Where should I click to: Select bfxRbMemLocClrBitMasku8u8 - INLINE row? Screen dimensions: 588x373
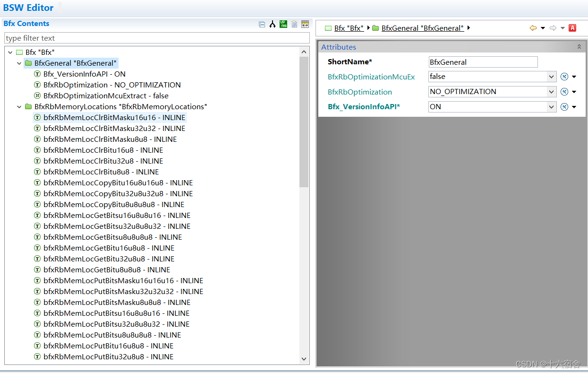(x=110, y=139)
